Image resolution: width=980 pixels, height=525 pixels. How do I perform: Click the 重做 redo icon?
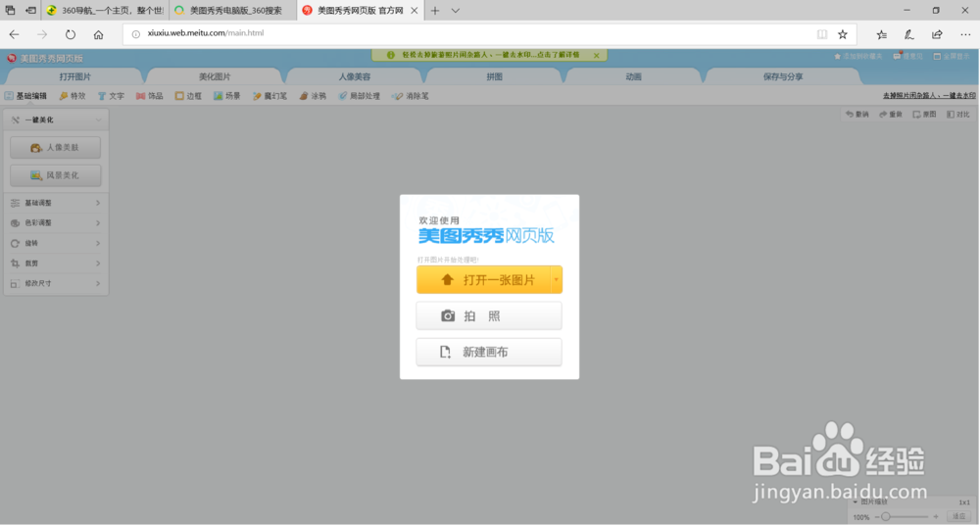click(891, 115)
